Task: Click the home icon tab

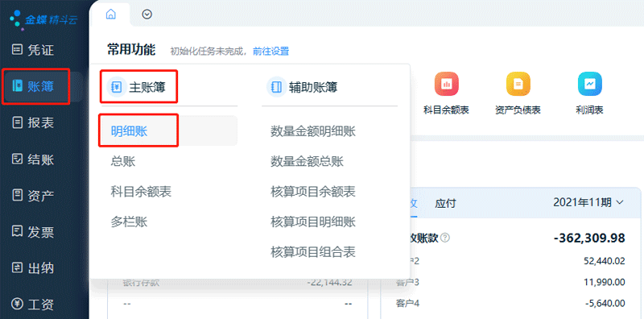Action: pos(110,14)
